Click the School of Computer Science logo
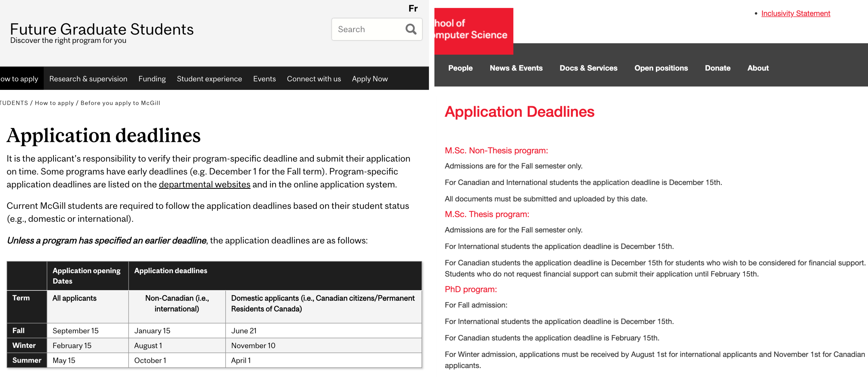Viewport: 868px width, 377px height. point(474,31)
